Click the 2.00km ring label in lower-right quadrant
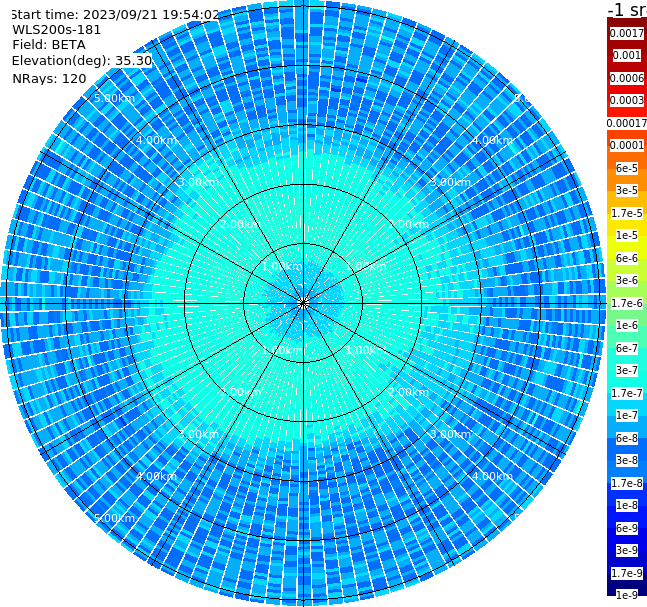This screenshot has height=607, width=647. 408,392
